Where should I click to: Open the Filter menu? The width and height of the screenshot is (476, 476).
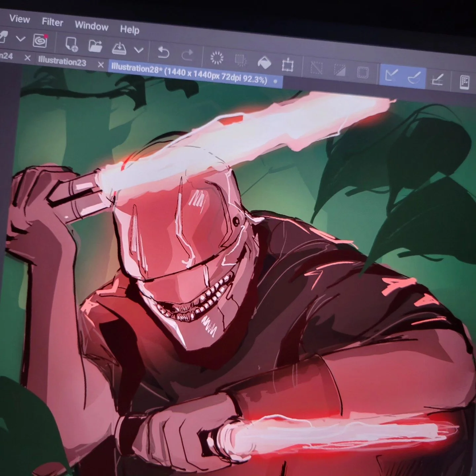(52, 22)
